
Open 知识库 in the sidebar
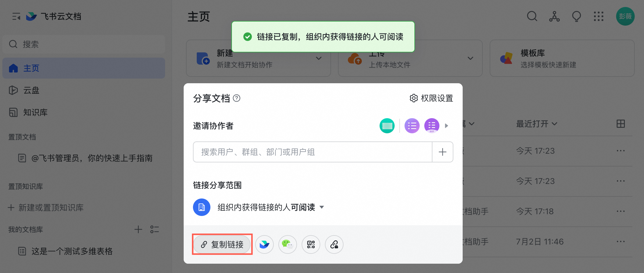coord(35,112)
